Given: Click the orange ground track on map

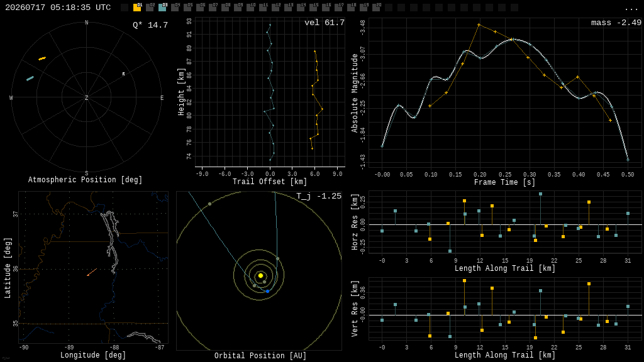Looking at the screenshot, I should pyautogui.click(x=92, y=272).
